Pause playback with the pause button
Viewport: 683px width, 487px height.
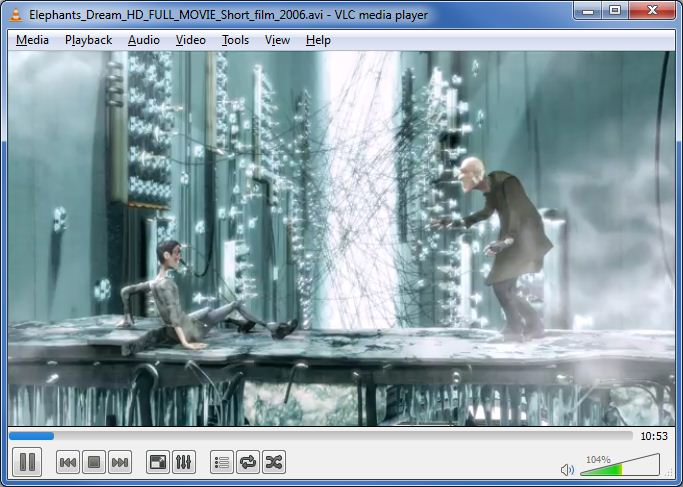(x=27, y=462)
